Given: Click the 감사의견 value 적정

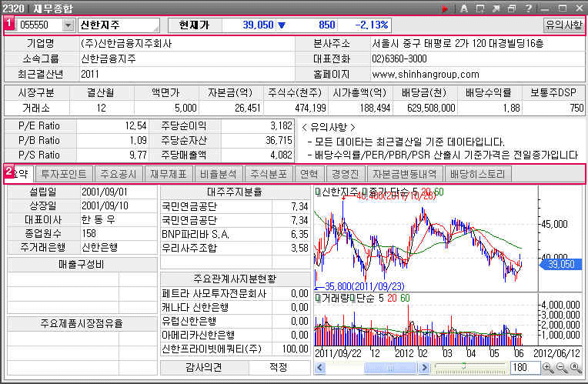Looking at the screenshot, I should click(x=279, y=367).
